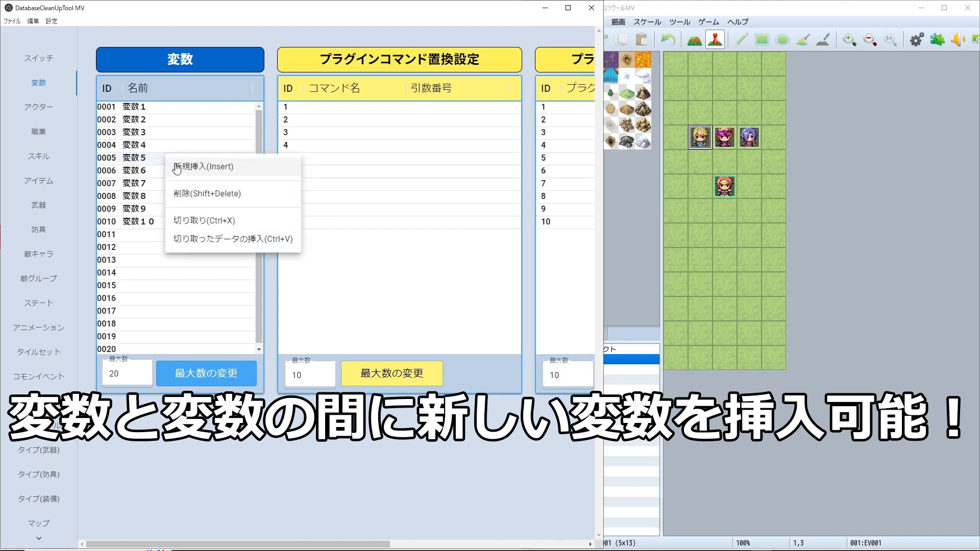Reset map zoom to 1:1 actual size

[890, 39]
